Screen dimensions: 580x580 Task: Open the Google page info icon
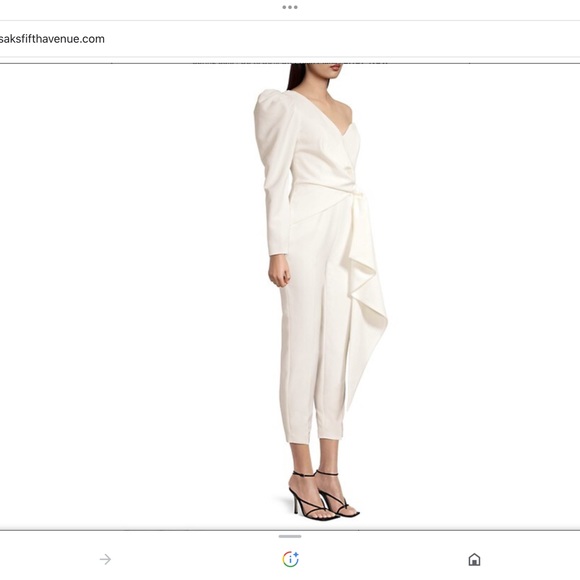[x=290, y=559]
